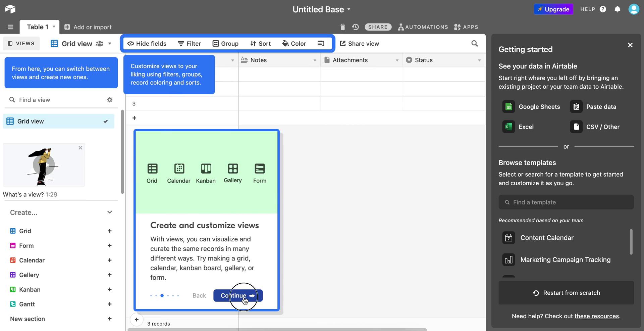Open the Sort menu
This screenshot has width=644, height=331.
tap(260, 44)
